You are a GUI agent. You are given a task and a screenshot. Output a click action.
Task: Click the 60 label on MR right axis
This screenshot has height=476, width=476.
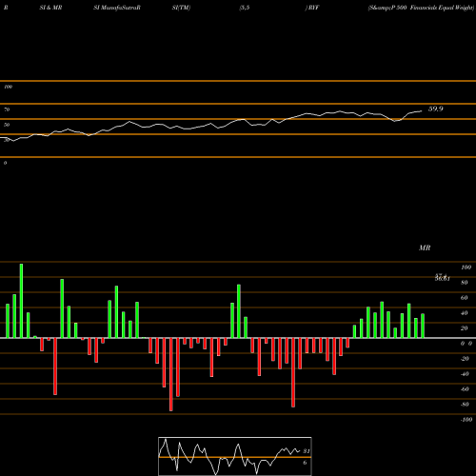465,298
